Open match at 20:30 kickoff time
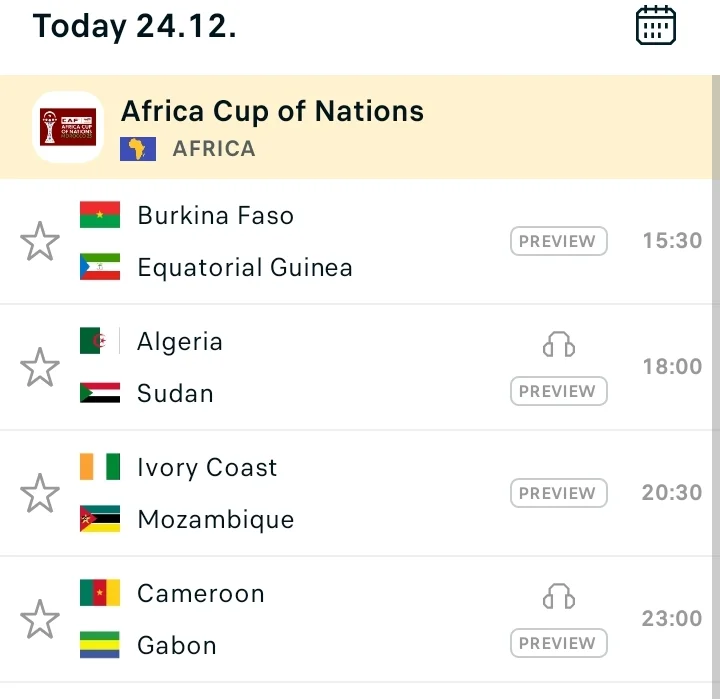 pos(671,493)
